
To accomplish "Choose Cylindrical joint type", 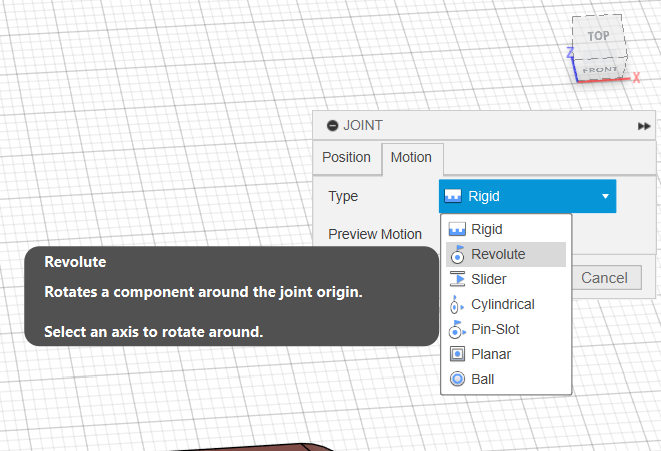I will click(506, 304).
